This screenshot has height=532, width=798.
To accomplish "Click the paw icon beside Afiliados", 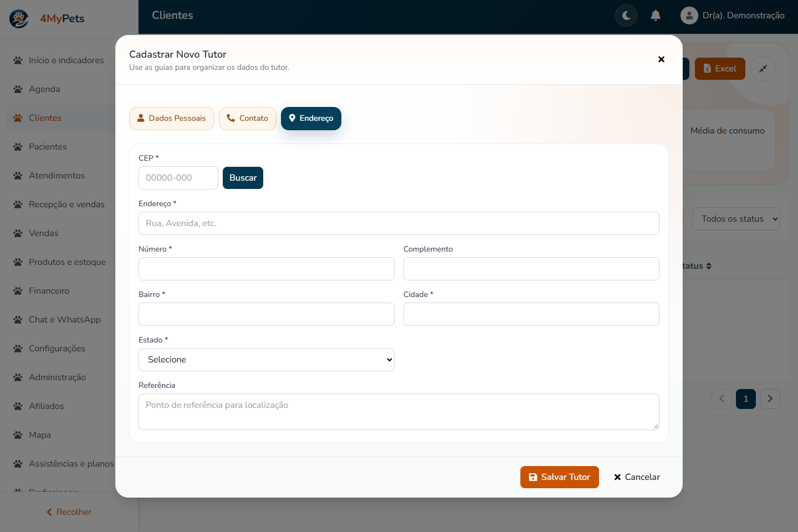I will [18, 406].
